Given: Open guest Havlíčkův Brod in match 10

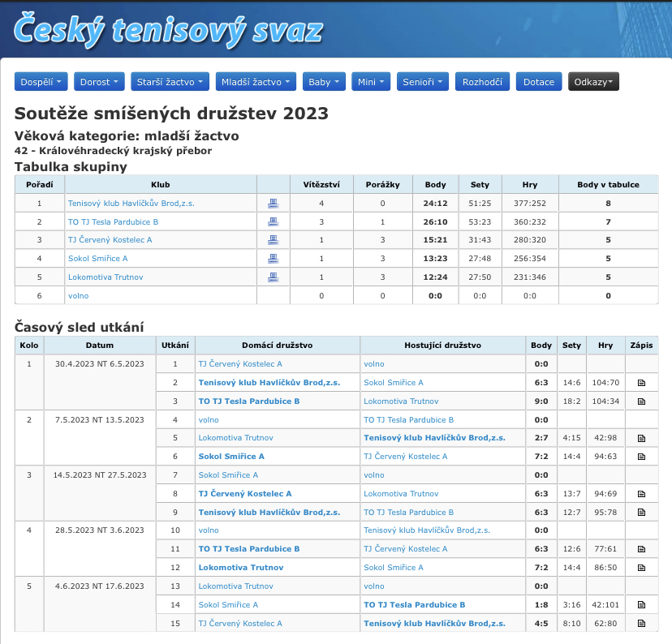Looking at the screenshot, I should pos(427,530).
